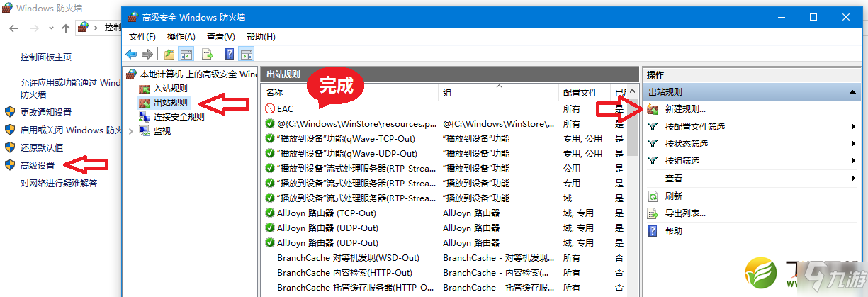This screenshot has width=868, height=297.
Task: Open the 查看(V) menu
Action: click(x=221, y=36)
